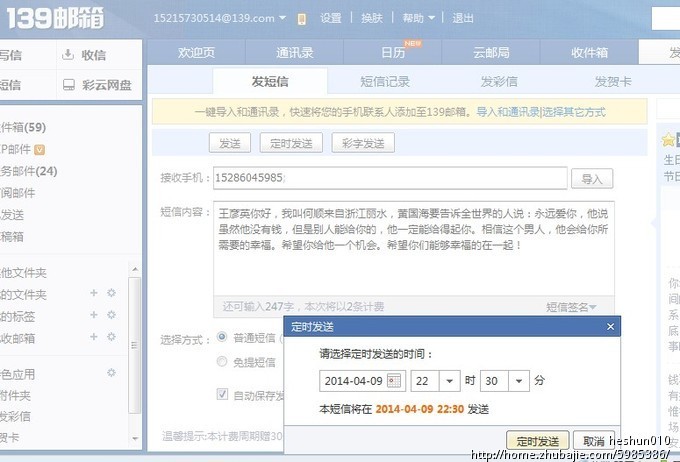Click the 收信 download icon
Screen dimensions: 680x462
68,54
